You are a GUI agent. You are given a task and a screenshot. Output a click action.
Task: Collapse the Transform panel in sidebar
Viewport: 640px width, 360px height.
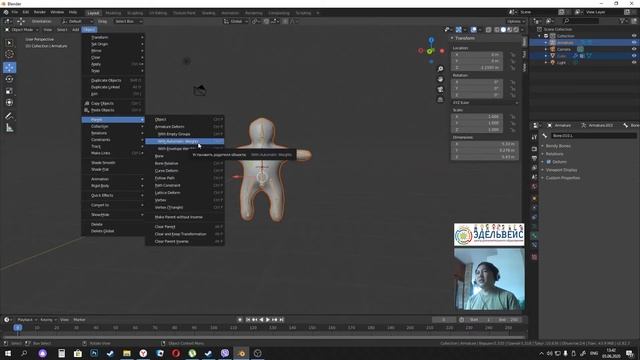click(452, 38)
